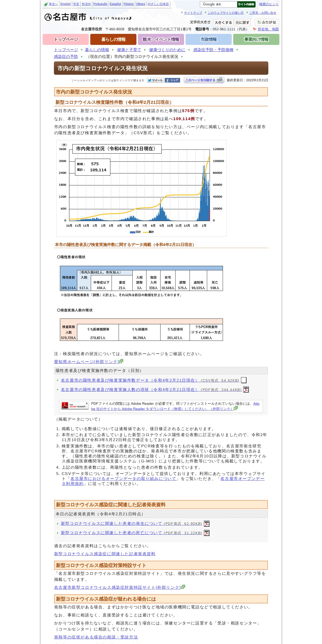The width and height of the screenshot is (322, 644).
Task: Open 発熱等の症状がある場合の相談・受診方法 link
Action: pos(96,637)
